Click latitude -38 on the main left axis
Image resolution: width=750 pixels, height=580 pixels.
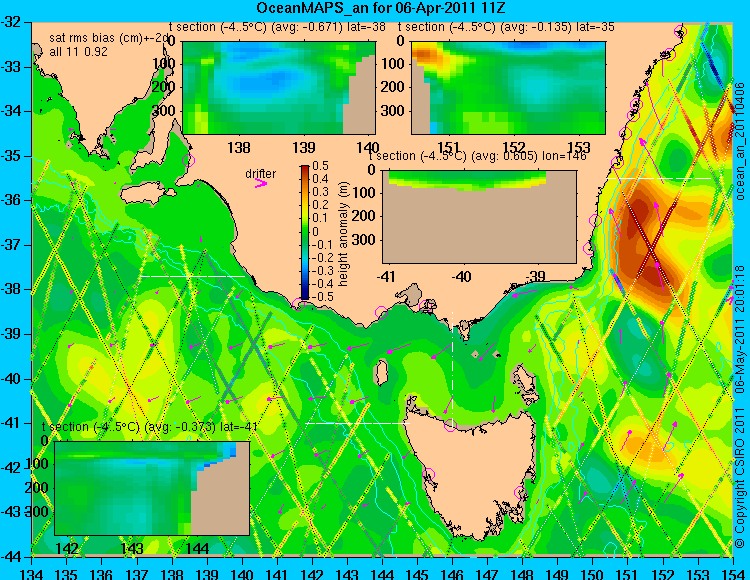[x=11, y=290]
